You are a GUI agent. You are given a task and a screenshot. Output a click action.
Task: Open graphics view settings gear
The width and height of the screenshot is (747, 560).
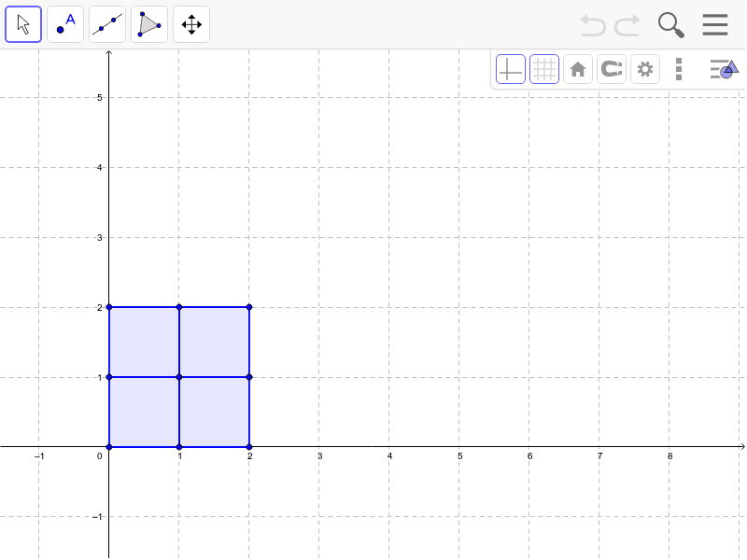pos(645,69)
